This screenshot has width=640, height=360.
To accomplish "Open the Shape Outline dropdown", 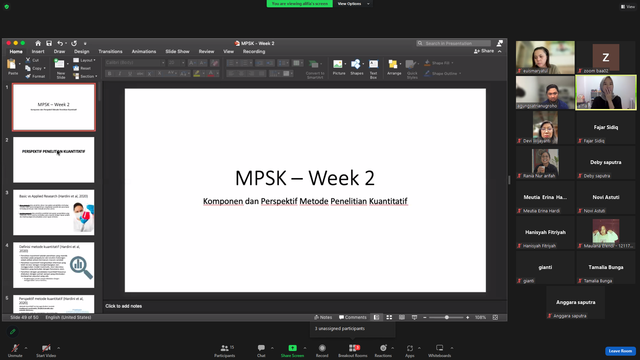I will tap(442, 73).
